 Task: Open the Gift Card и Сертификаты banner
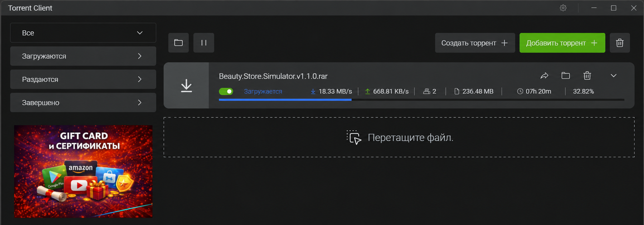83,171
